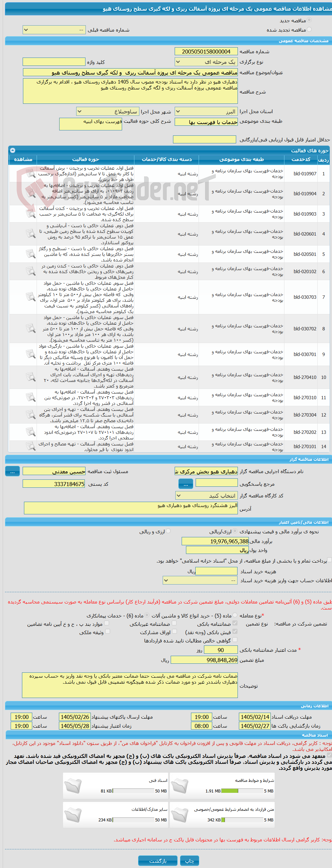
Task: Open شماره مناقصه قبلی dropdown
Action: pyautogui.click(x=54, y=30)
